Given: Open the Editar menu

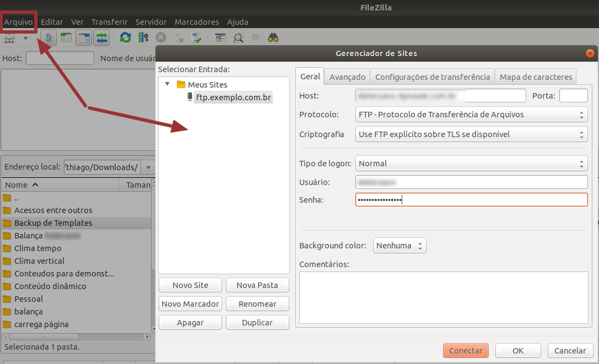Looking at the screenshot, I should click(x=52, y=22).
